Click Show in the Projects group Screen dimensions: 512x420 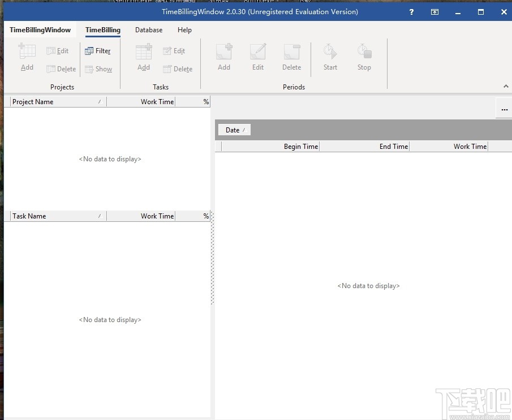[x=98, y=69]
